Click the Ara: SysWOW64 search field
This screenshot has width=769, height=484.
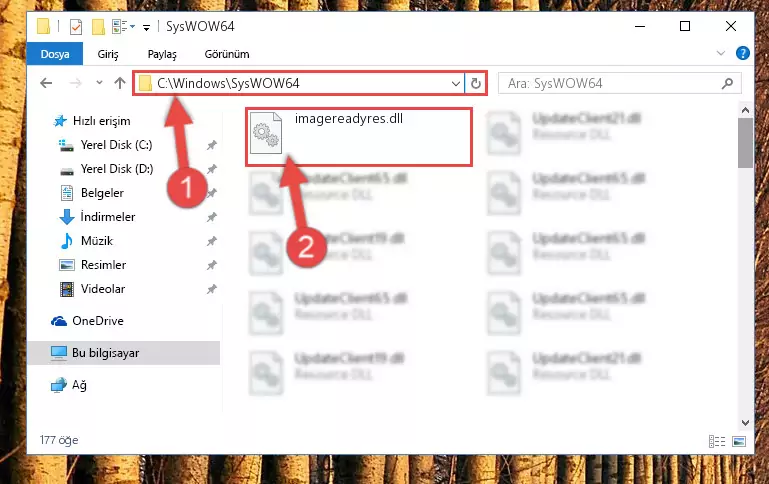click(612, 83)
